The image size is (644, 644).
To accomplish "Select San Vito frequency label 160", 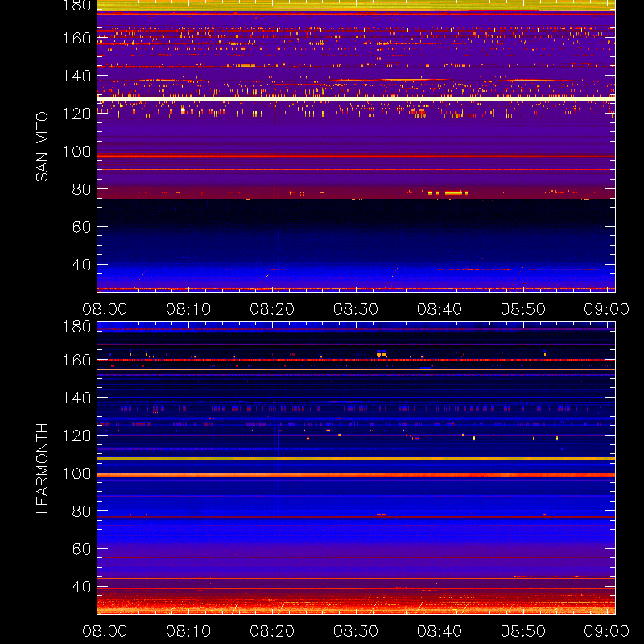I will coord(76,38).
